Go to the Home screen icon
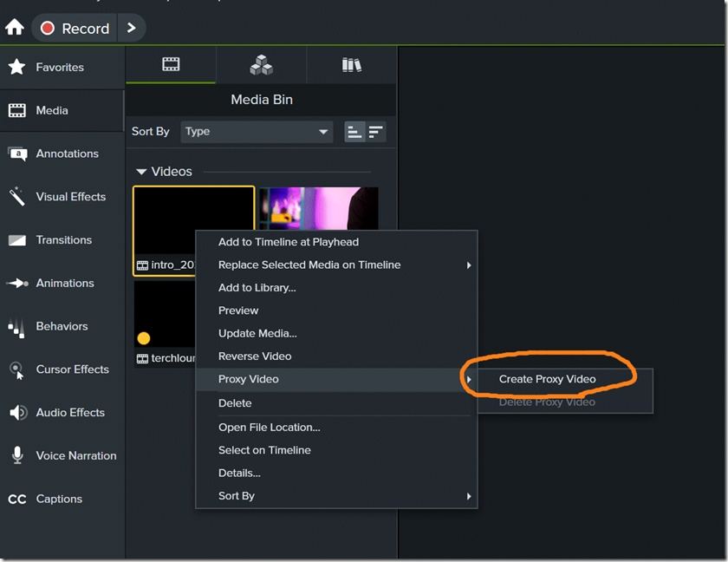 [x=15, y=28]
